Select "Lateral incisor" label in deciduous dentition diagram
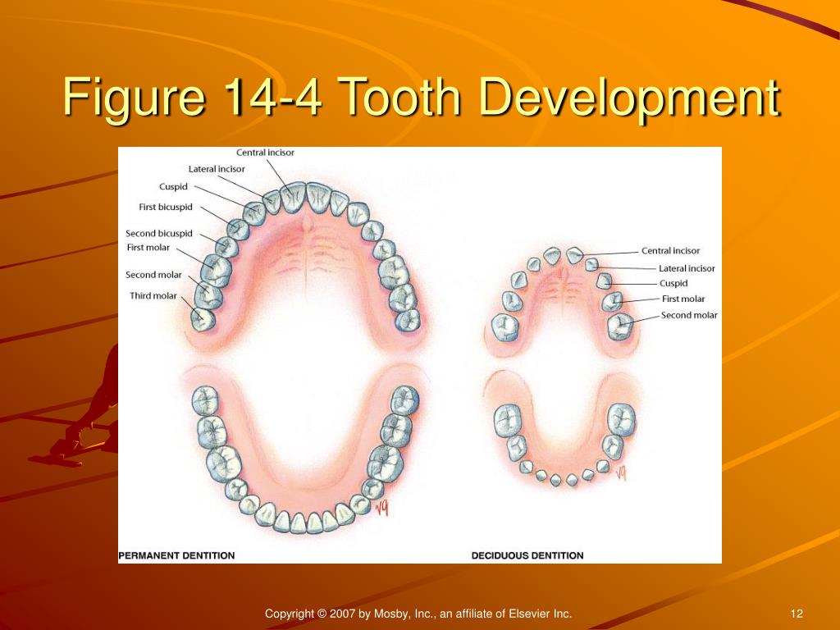The width and height of the screenshot is (840, 630). 687,268
